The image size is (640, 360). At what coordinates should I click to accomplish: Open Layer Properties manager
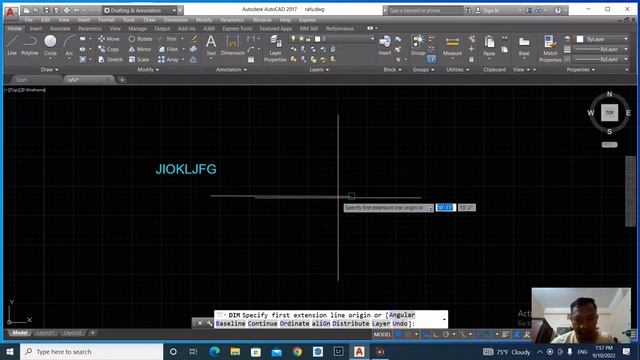click(275, 48)
